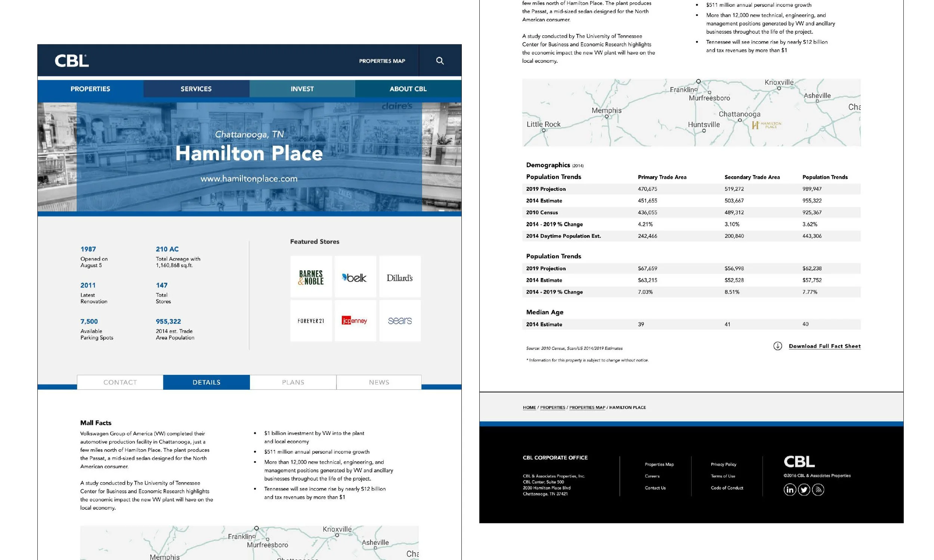Click the 1987 opening year stat

[x=88, y=249]
